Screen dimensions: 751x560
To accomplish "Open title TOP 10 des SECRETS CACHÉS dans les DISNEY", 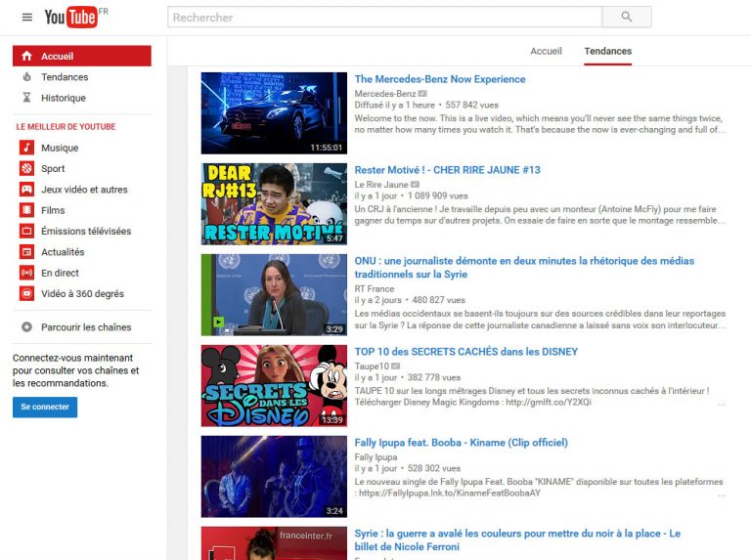I will click(x=466, y=352).
